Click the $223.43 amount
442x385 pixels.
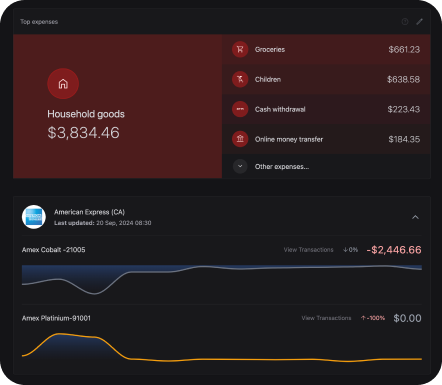click(404, 109)
